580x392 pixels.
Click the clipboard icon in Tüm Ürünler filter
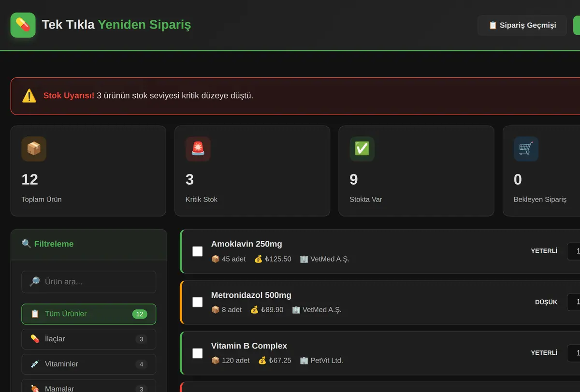35,314
